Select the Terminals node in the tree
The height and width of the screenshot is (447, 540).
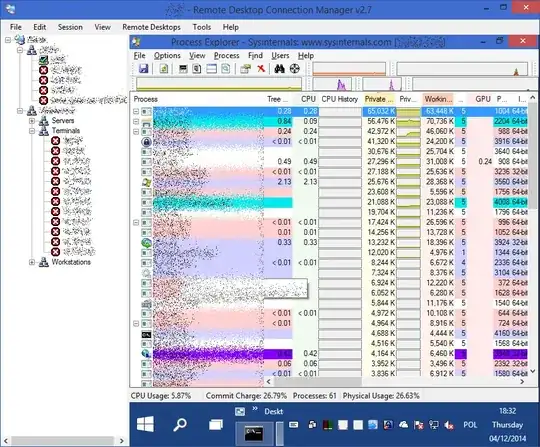tap(66, 131)
